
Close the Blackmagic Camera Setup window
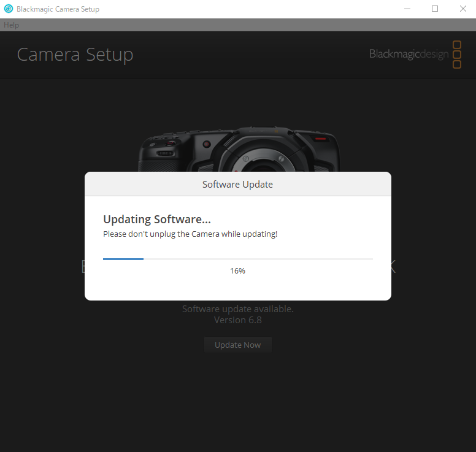coord(463,9)
